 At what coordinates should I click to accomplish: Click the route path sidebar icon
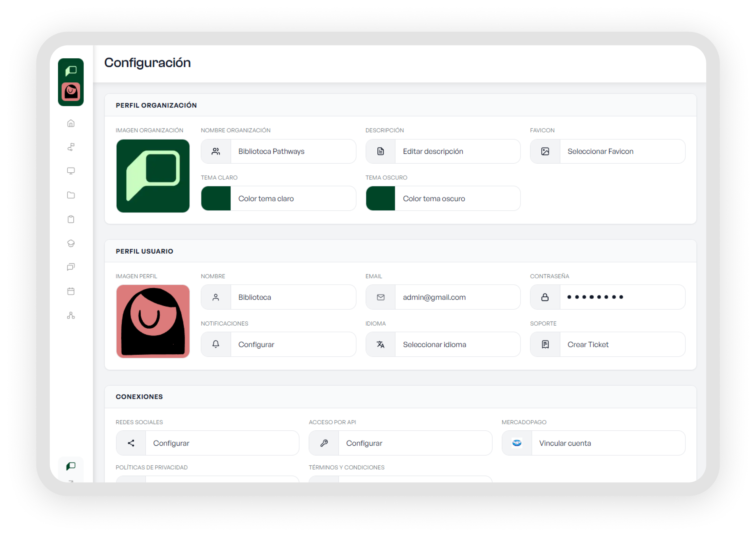pos(71,147)
